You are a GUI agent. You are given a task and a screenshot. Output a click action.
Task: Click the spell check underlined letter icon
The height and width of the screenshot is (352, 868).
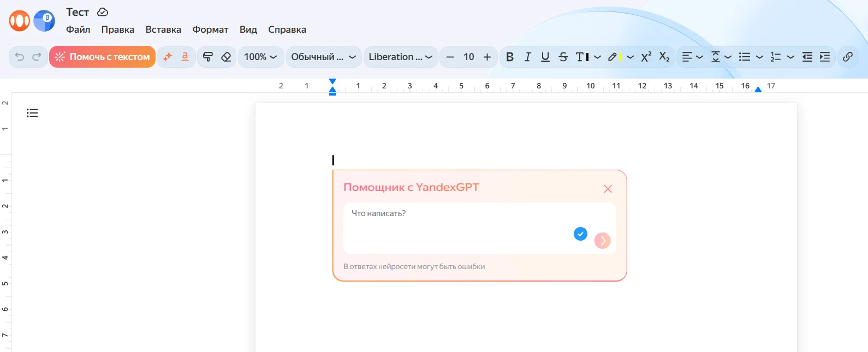(x=185, y=57)
